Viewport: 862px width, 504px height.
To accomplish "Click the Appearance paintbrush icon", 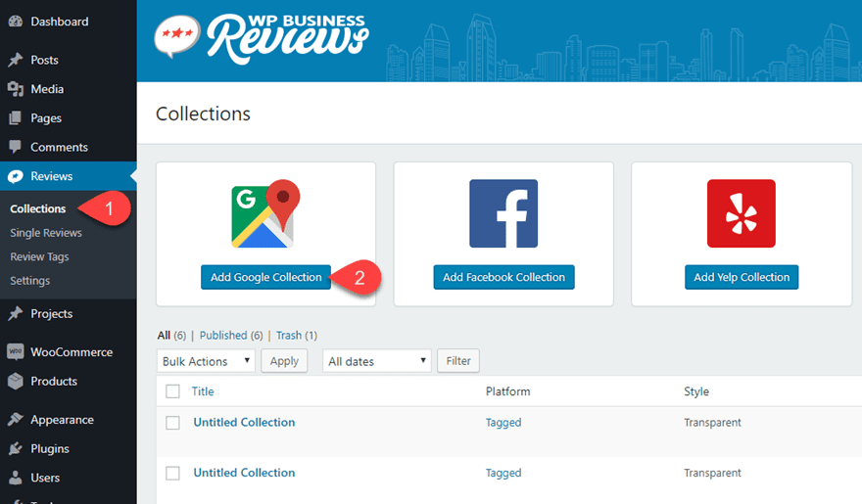I will coord(16,420).
